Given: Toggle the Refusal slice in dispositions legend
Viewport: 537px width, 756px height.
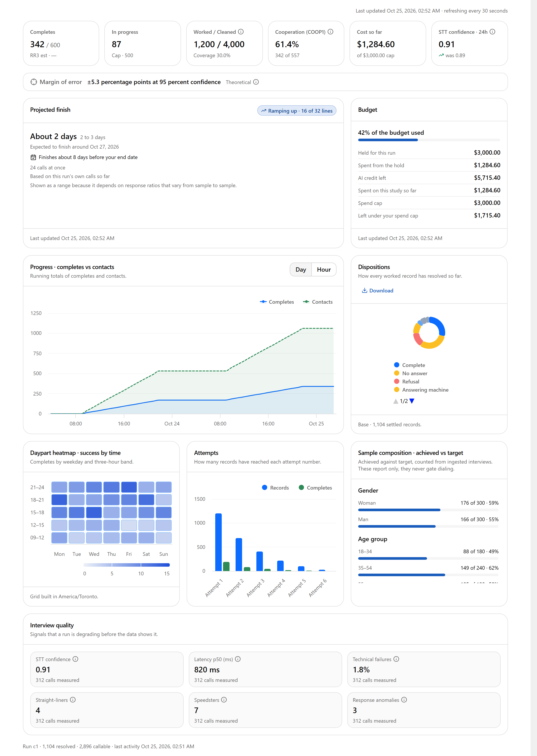Looking at the screenshot, I should click(x=406, y=382).
